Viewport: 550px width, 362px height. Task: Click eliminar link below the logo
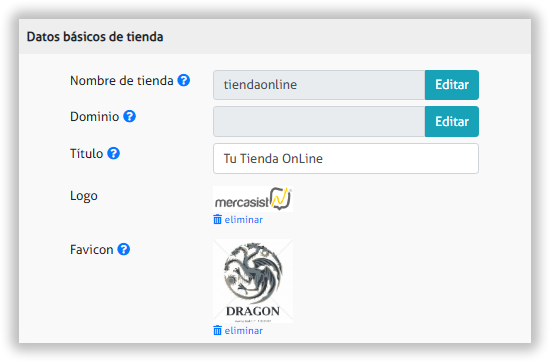[243, 220]
